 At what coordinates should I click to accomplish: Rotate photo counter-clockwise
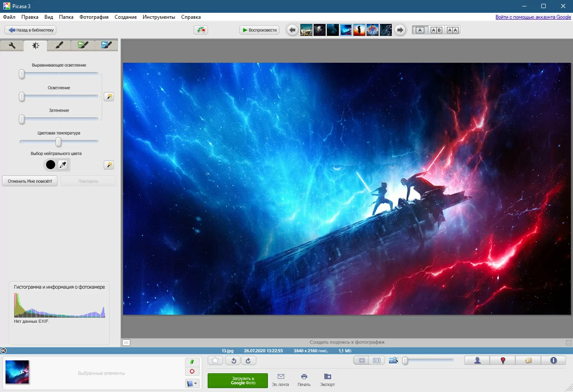(x=233, y=360)
